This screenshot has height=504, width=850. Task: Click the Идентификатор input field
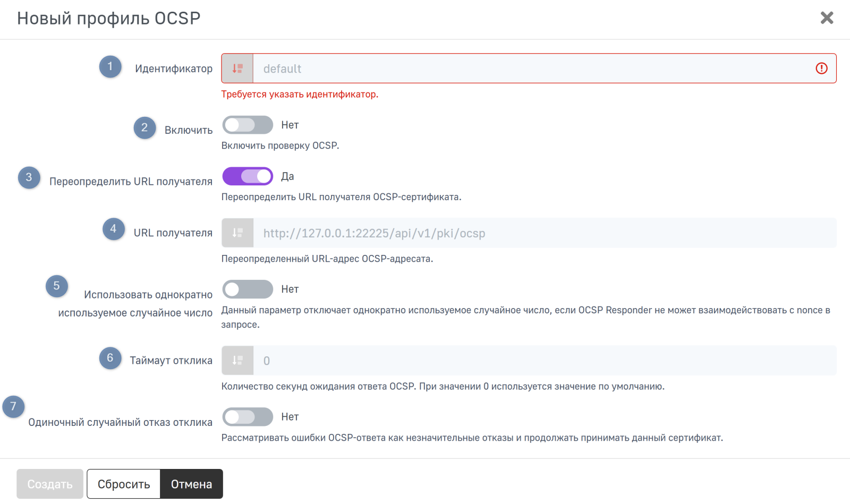[531, 69]
